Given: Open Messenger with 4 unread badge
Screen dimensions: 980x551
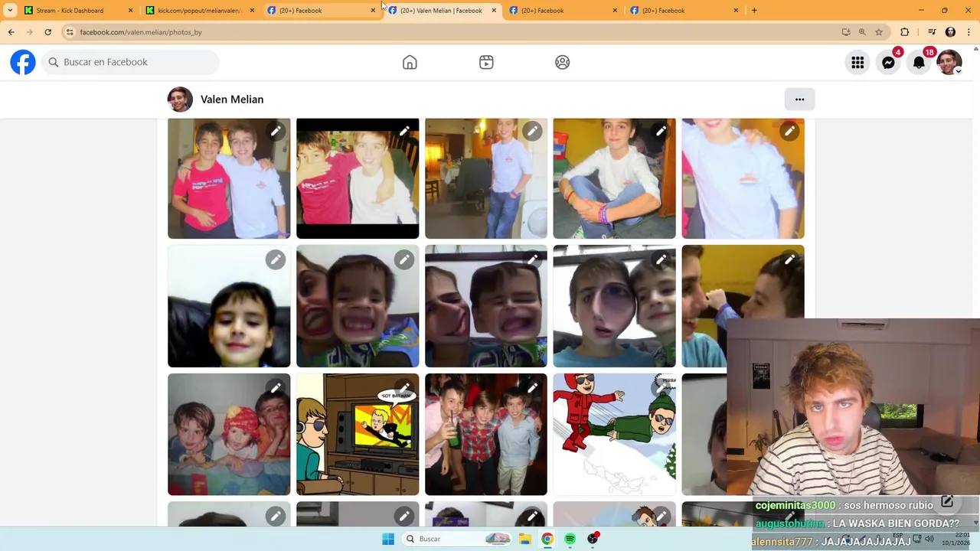Looking at the screenshot, I should click(888, 63).
